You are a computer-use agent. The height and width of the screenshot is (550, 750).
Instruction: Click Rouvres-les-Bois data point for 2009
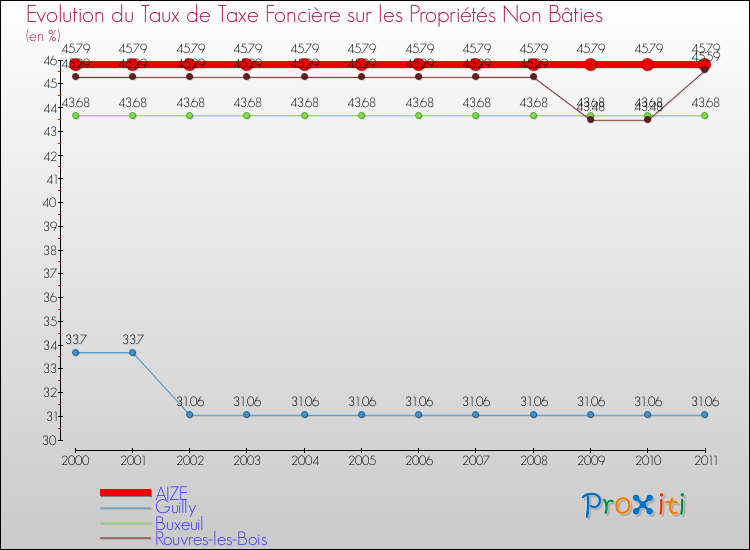click(591, 120)
